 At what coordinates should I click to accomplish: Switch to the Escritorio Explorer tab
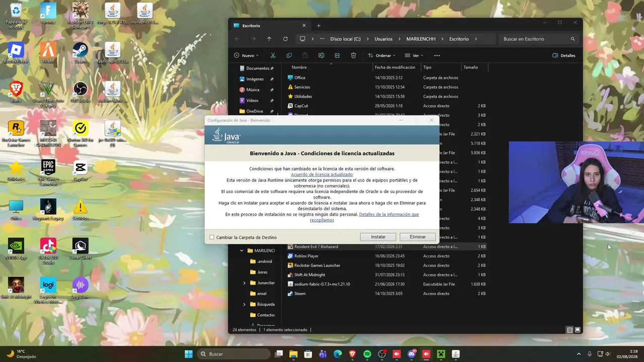click(270, 26)
